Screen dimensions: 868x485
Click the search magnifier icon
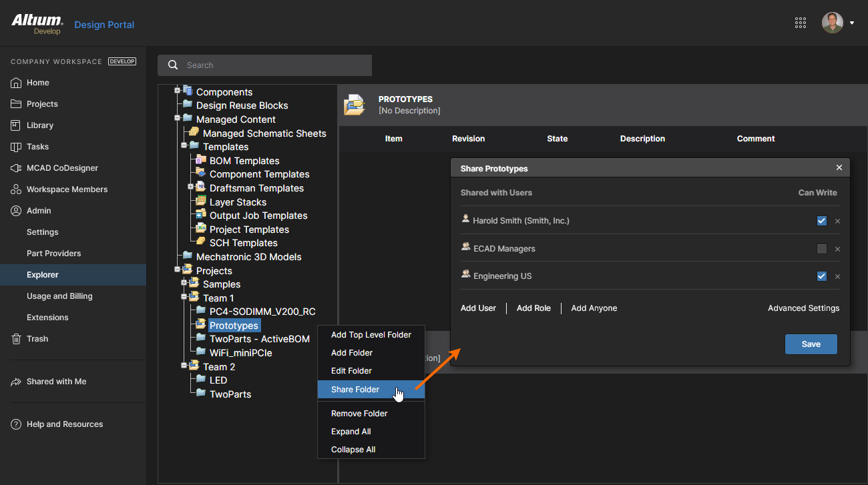pos(173,65)
